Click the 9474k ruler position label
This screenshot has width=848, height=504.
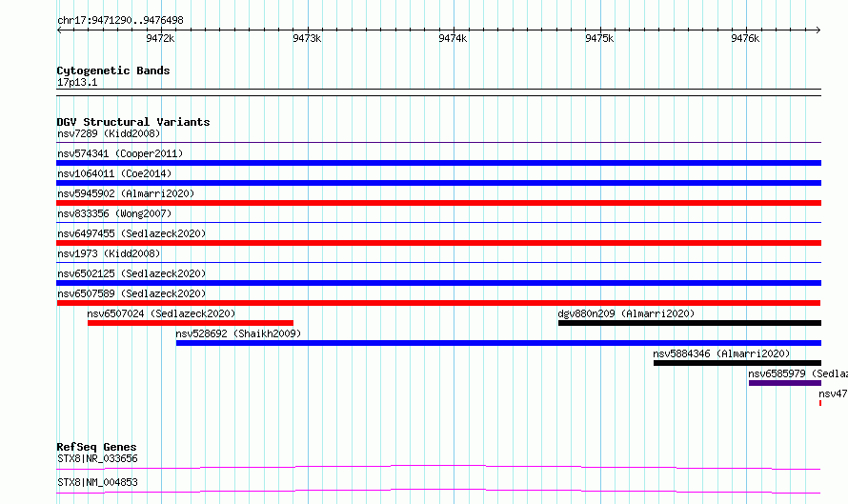click(453, 38)
